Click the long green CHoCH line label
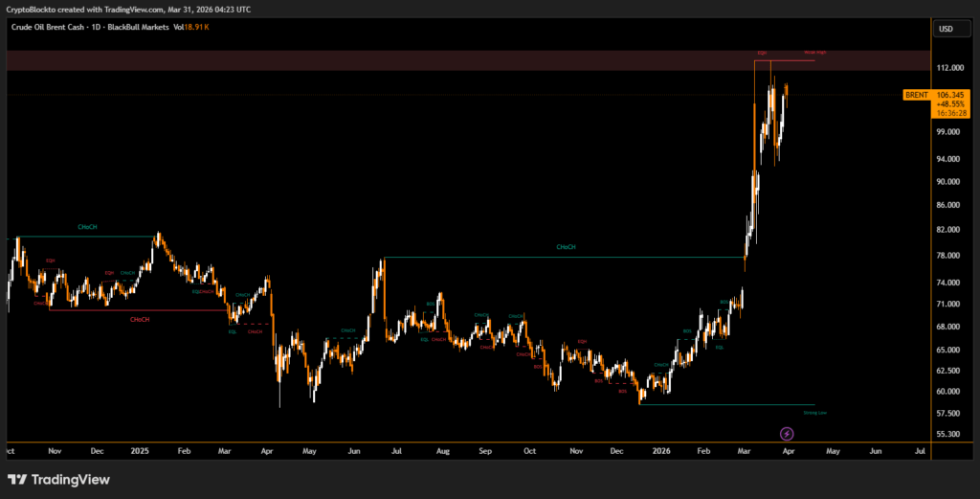This screenshot has width=980, height=499. 566,247
